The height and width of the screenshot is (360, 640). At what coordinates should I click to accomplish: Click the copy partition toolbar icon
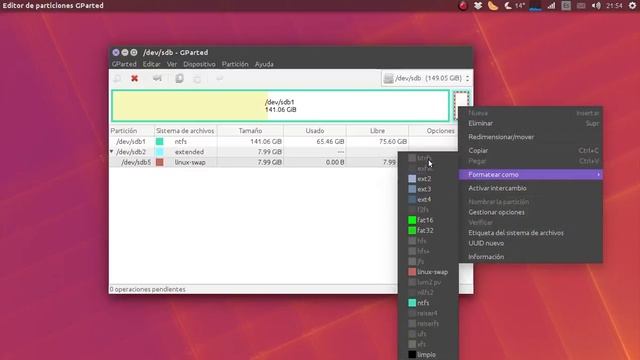click(179, 78)
